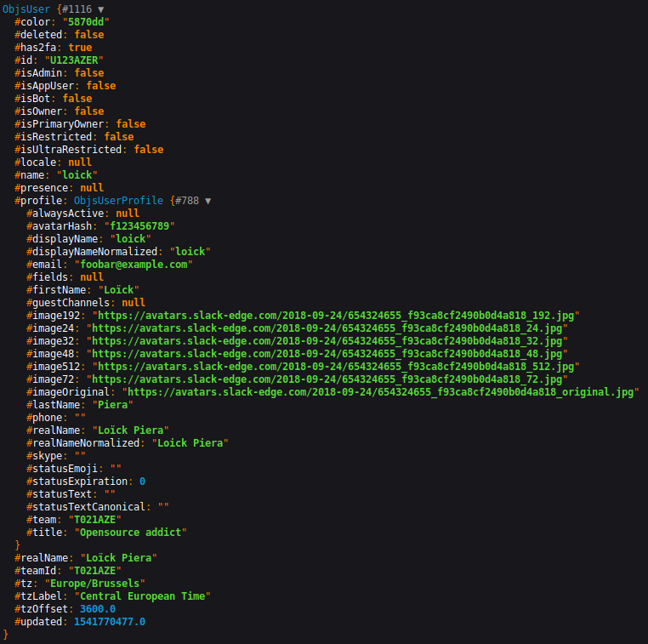This screenshot has width=648, height=644.
Task: Click the #locale null value
Action: pos(80,162)
